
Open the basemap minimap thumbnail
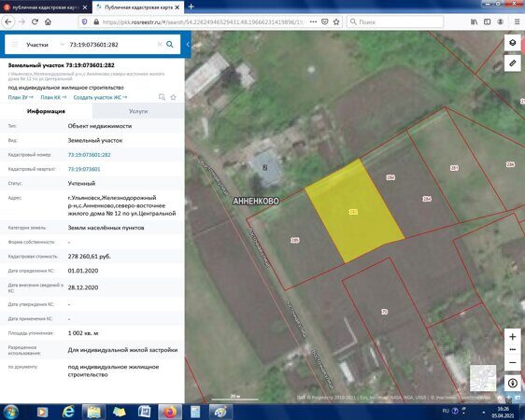tap(482, 378)
